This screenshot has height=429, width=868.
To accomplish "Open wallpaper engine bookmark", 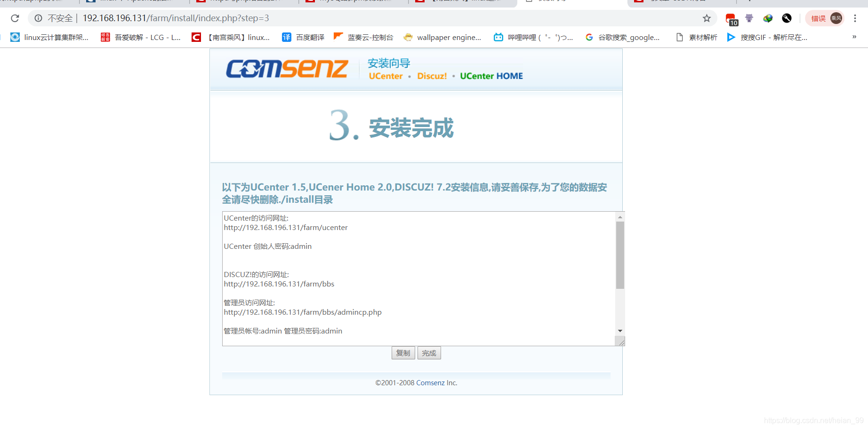I will tap(442, 37).
